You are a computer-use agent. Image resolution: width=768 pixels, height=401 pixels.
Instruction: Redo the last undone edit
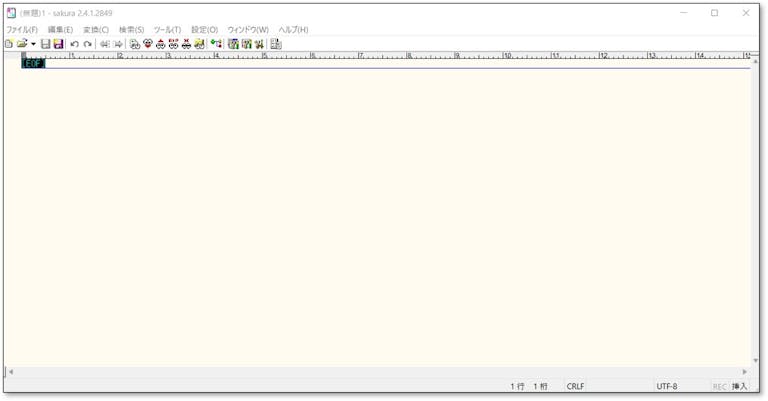pyautogui.click(x=87, y=44)
